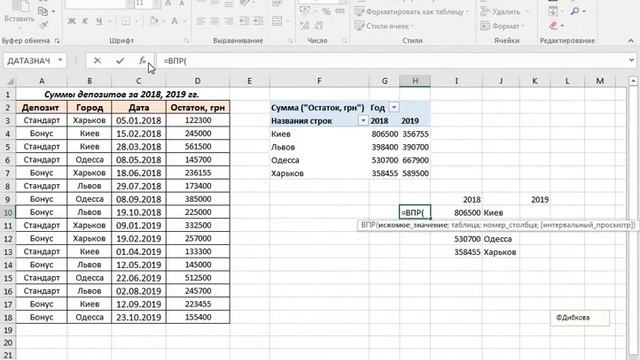Toggle bold (Ж) formatting

coord(71,21)
